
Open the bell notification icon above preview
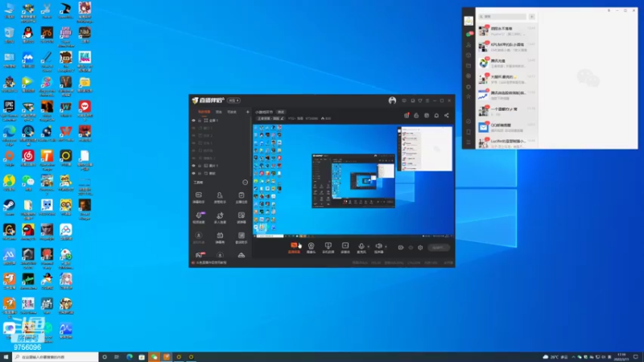(x=436, y=115)
